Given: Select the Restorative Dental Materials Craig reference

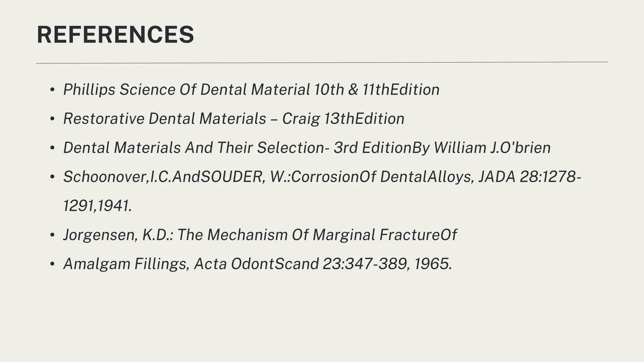Looking at the screenshot, I should [234, 119].
